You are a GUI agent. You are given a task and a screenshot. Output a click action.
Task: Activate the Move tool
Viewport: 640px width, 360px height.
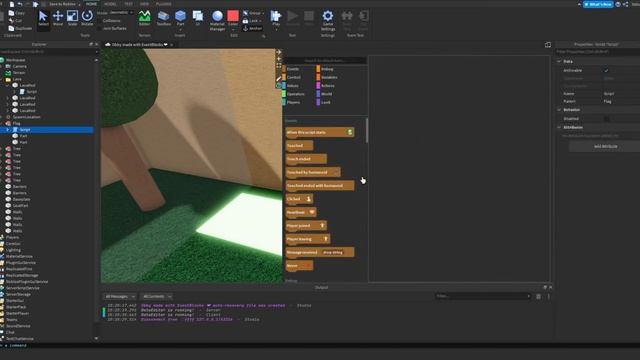click(x=58, y=18)
